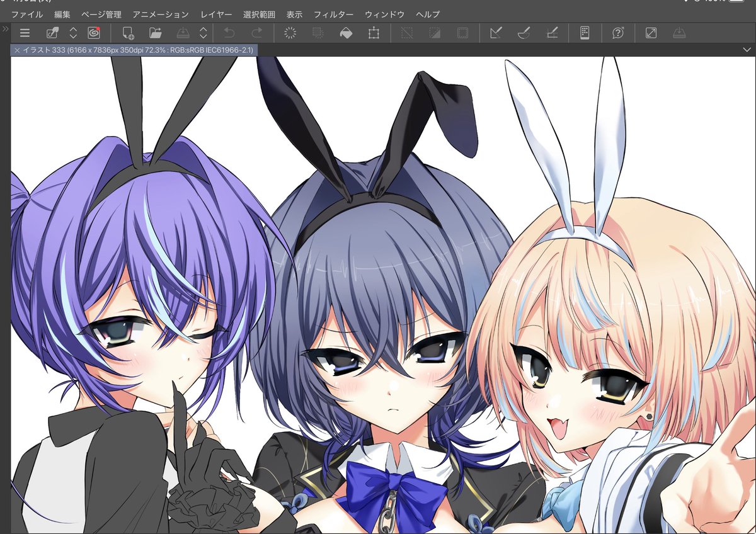756x534 pixels.
Task: Open up-down chevron beside Clip Studio launcher icon
Action: 73,33
